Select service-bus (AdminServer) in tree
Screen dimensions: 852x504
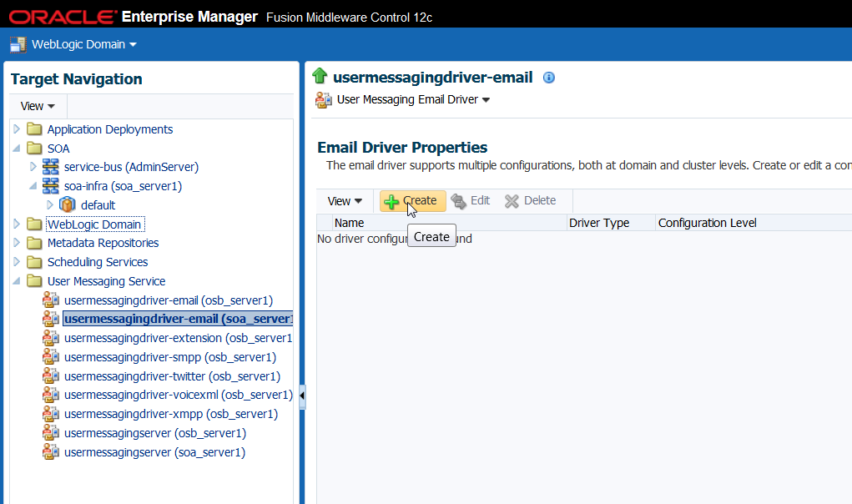pos(131,167)
